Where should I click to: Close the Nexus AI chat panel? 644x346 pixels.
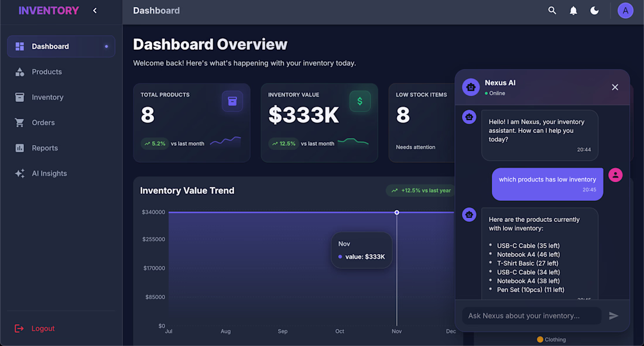[x=615, y=87]
